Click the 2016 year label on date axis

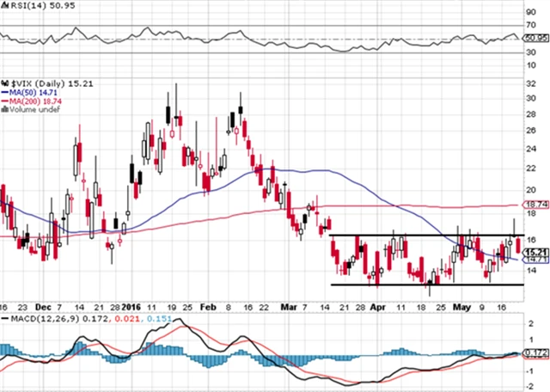(131, 308)
